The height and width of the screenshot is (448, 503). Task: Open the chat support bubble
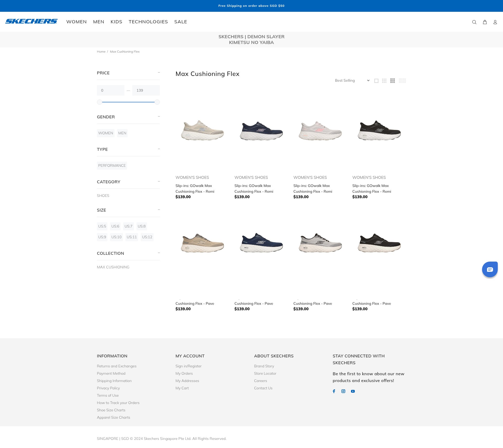click(x=490, y=269)
